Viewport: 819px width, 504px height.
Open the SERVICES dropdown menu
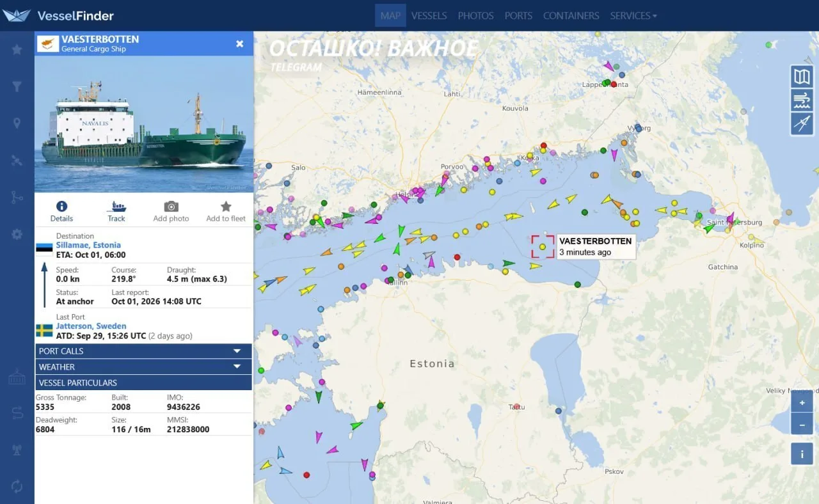(x=633, y=15)
